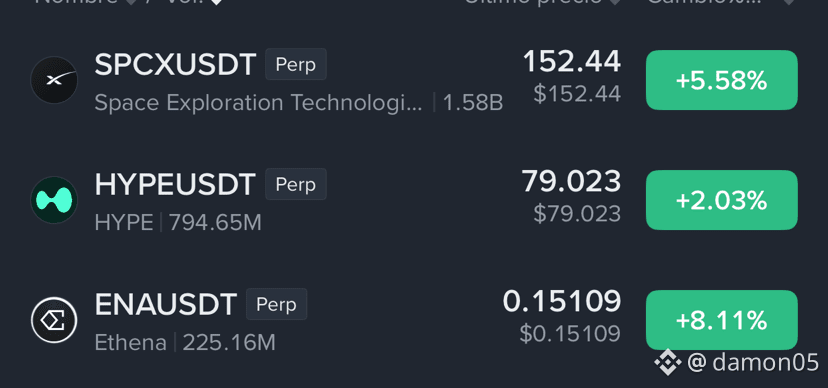This screenshot has height=388, width=828.
Task: Tap the 79.023 last price
Action: pos(571,181)
